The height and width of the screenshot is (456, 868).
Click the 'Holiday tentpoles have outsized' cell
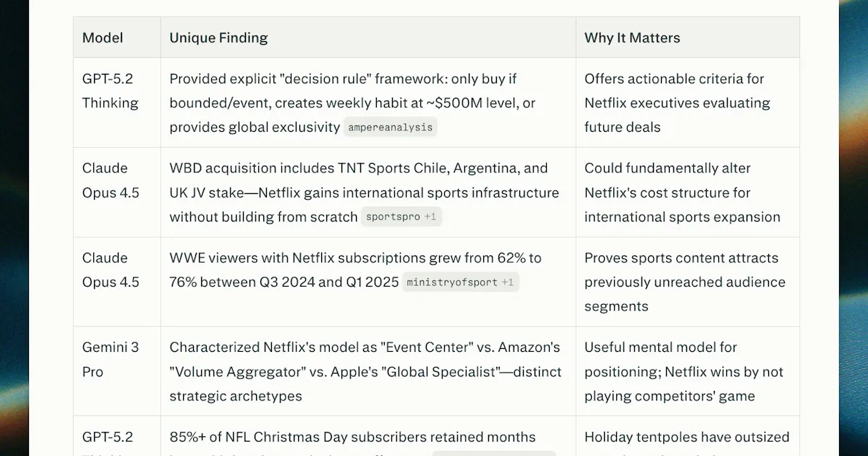[687, 437]
